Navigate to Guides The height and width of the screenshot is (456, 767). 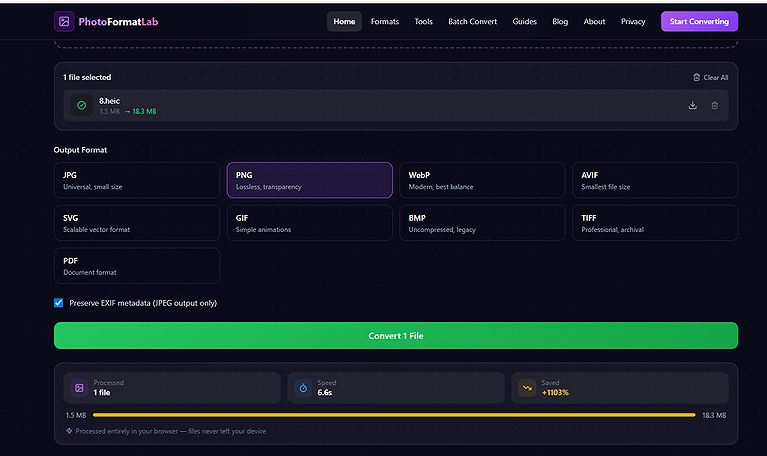[524, 22]
